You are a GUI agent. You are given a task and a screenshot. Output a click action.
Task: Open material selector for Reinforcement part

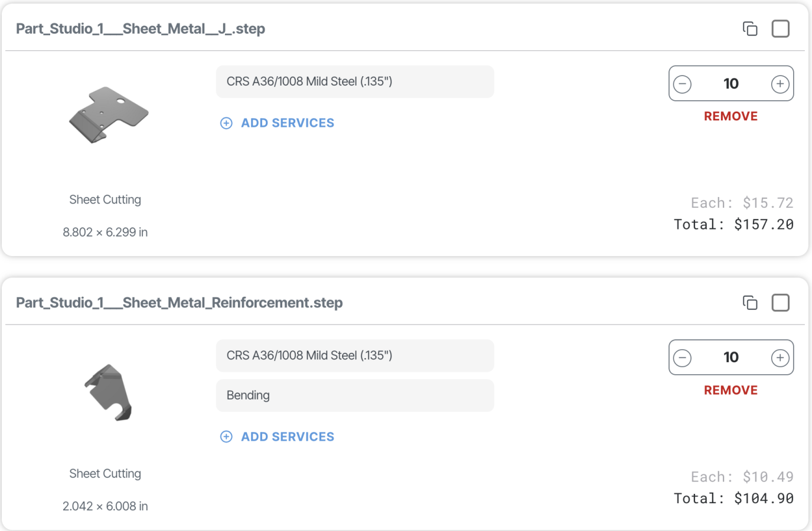(x=354, y=356)
